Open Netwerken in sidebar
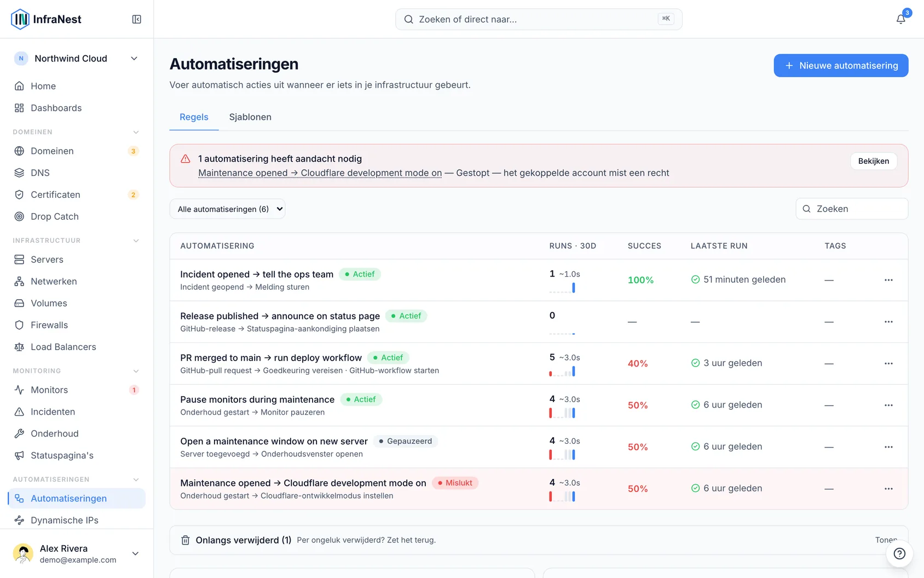Viewport: 924px width, 578px height. click(x=77, y=281)
